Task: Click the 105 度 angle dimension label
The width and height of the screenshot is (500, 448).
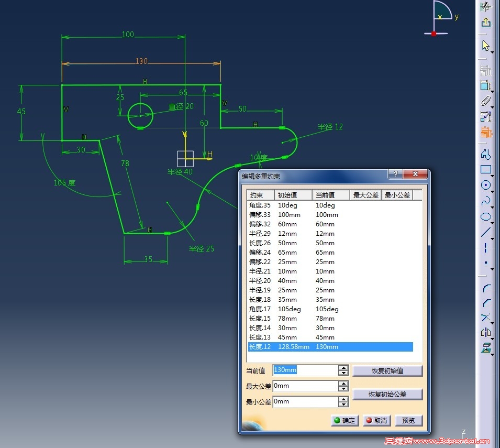Action: coord(64,183)
